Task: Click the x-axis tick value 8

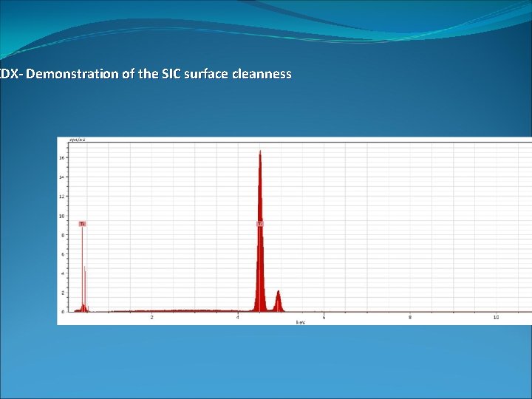Action: (410, 318)
